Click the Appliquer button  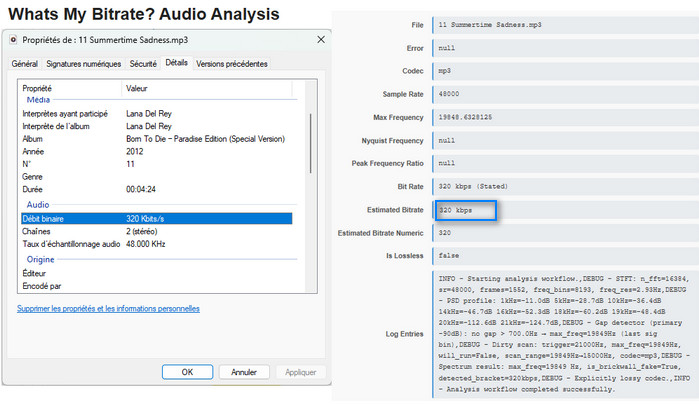[300, 372]
